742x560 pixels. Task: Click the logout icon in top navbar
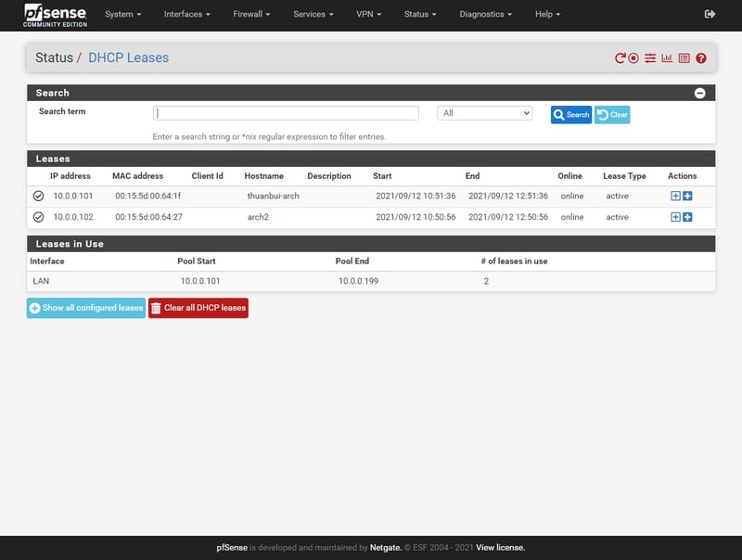710,14
